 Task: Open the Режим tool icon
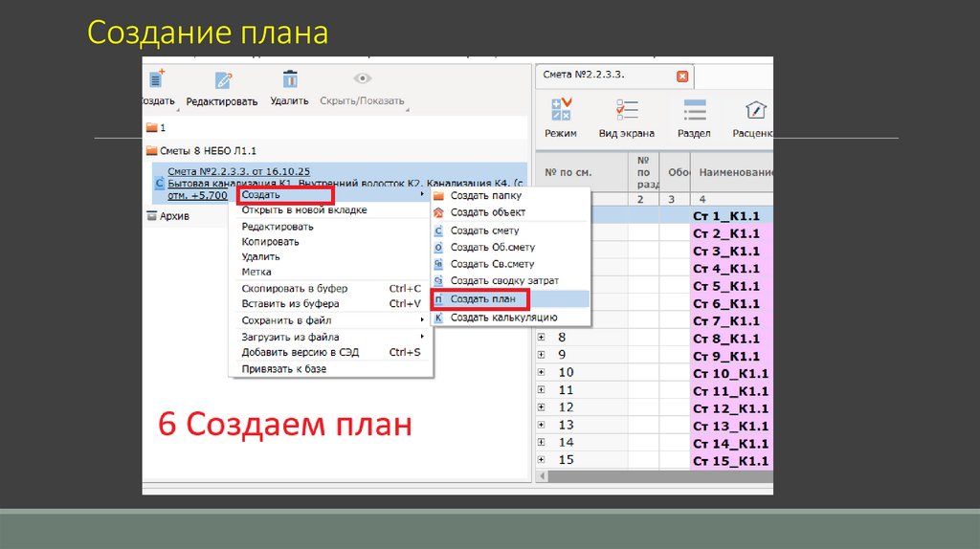pyautogui.click(x=561, y=109)
